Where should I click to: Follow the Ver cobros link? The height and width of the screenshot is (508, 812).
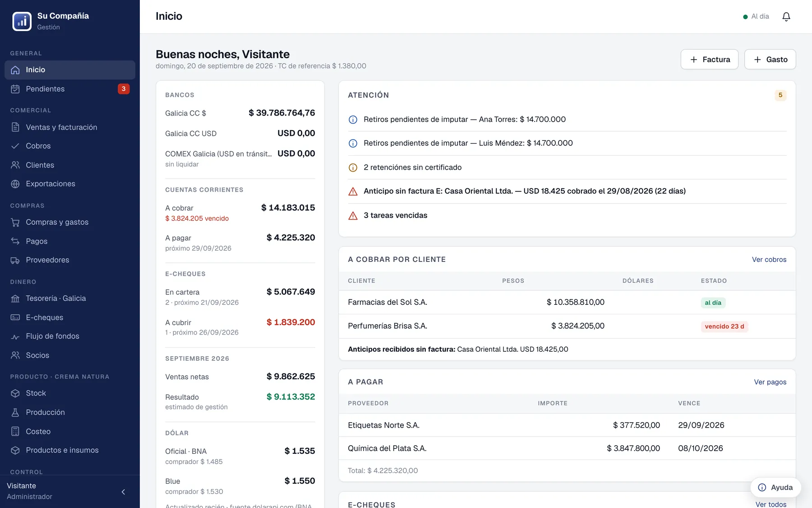click(769, 260)
